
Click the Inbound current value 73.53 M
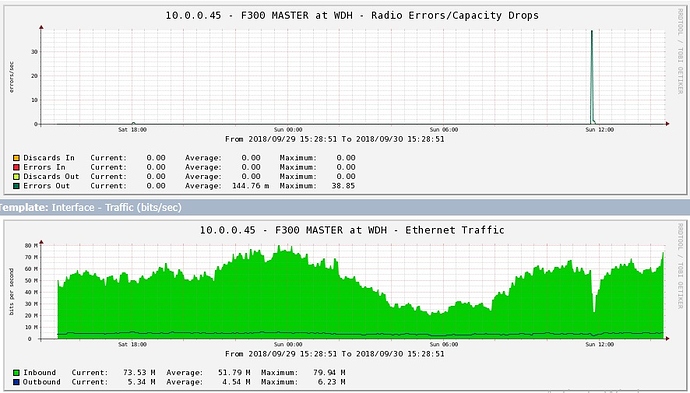click(139, 373)
